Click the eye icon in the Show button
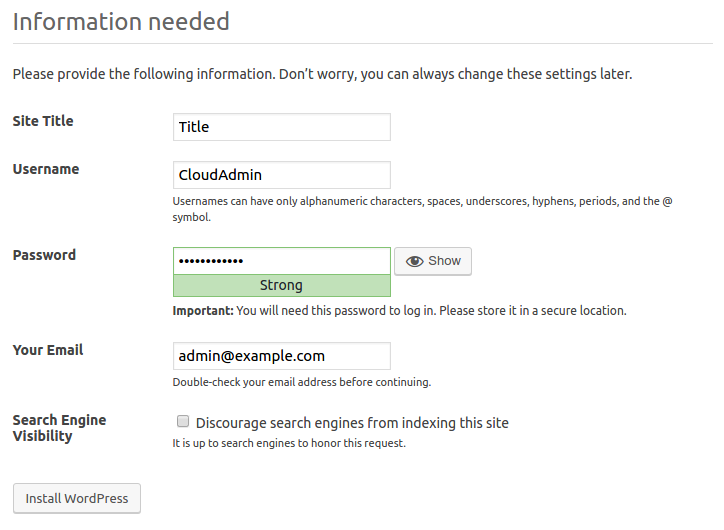The image size is (724, 530). [x=414, y=261]
